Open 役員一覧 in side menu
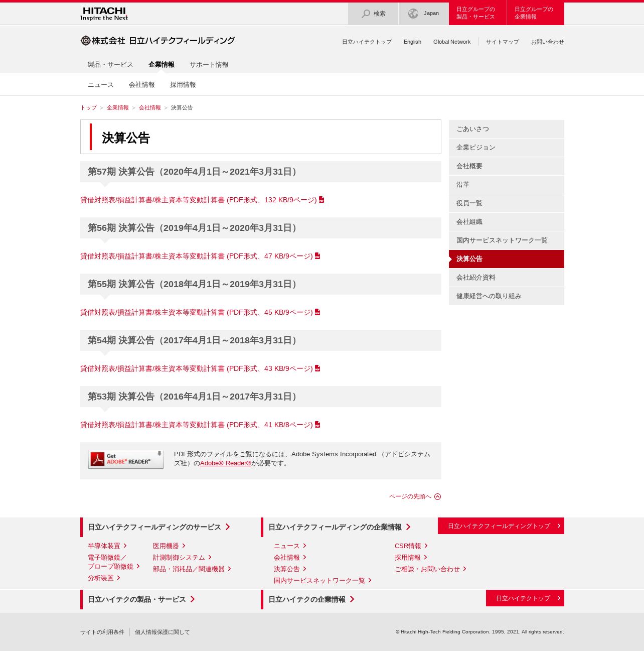Screen dimensions: 644x651 click(x=507, y=203)
